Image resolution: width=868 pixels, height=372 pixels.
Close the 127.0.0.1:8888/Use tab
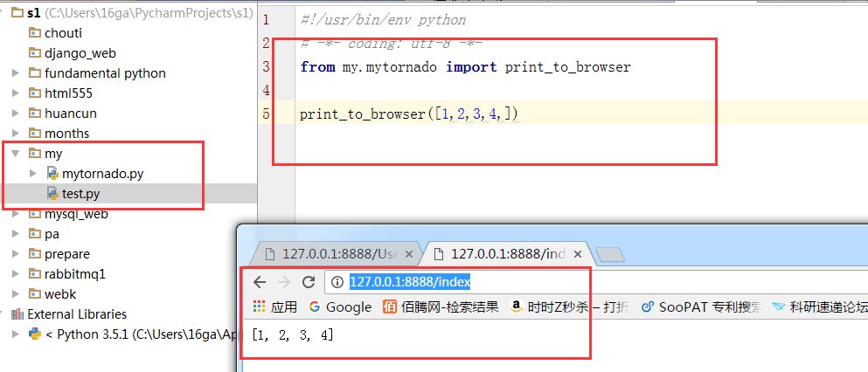coord(409,255)
